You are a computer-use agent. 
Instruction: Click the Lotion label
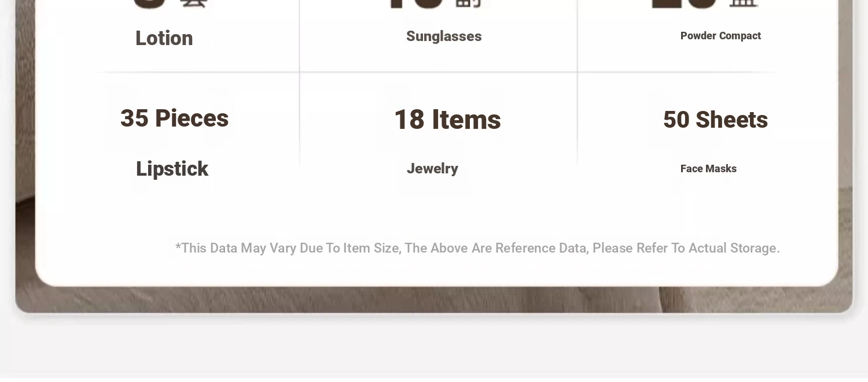pos(164,38)
